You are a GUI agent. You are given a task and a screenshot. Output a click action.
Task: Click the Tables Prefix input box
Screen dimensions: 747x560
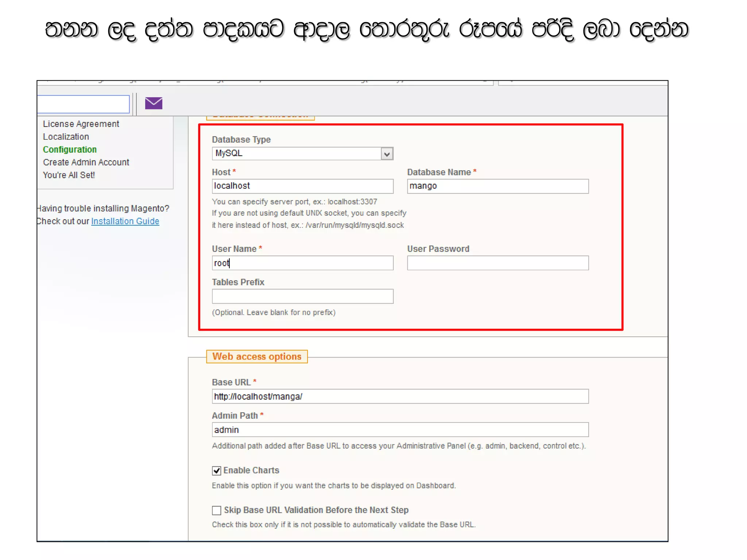302,296
